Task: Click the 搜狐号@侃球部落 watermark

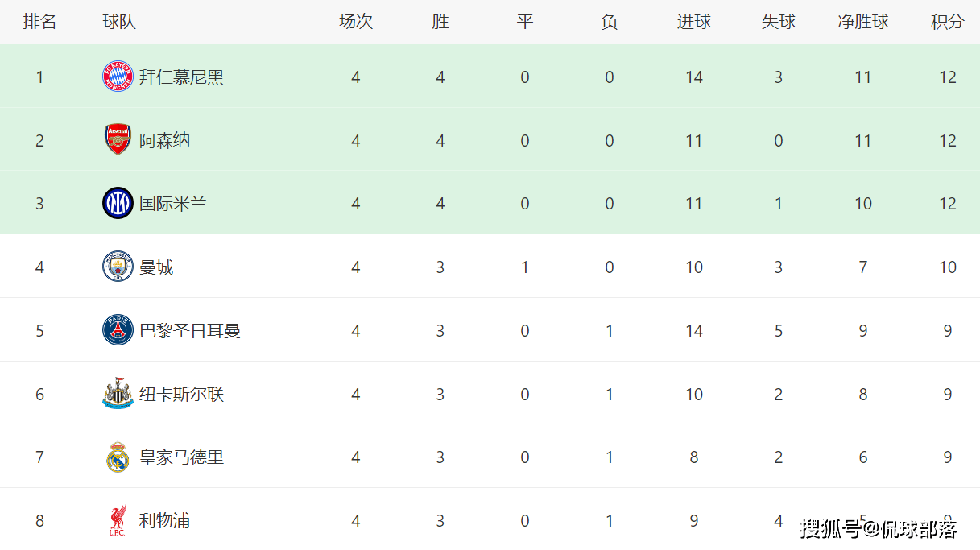Action: [x=879, y=529]
